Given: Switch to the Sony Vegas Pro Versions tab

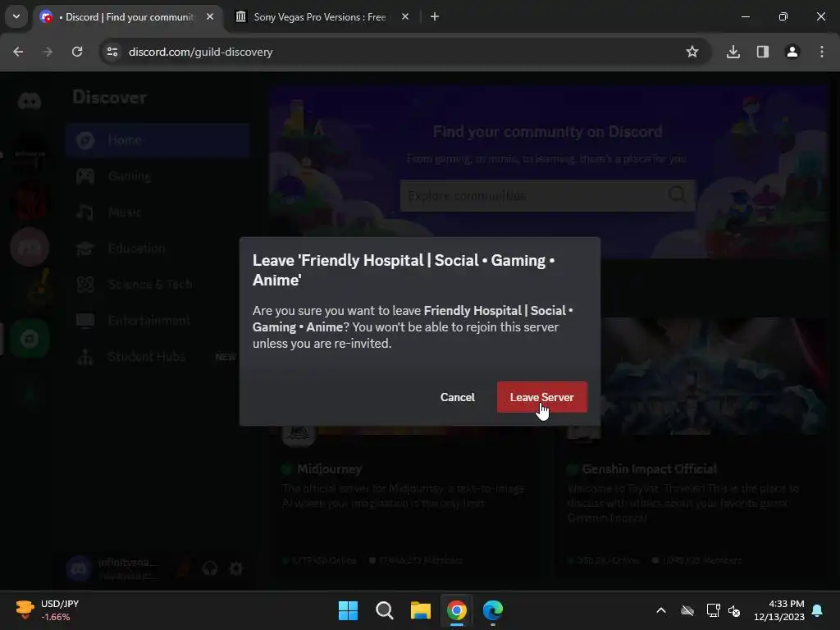Looking at the screenshot, I should point(320,17).
